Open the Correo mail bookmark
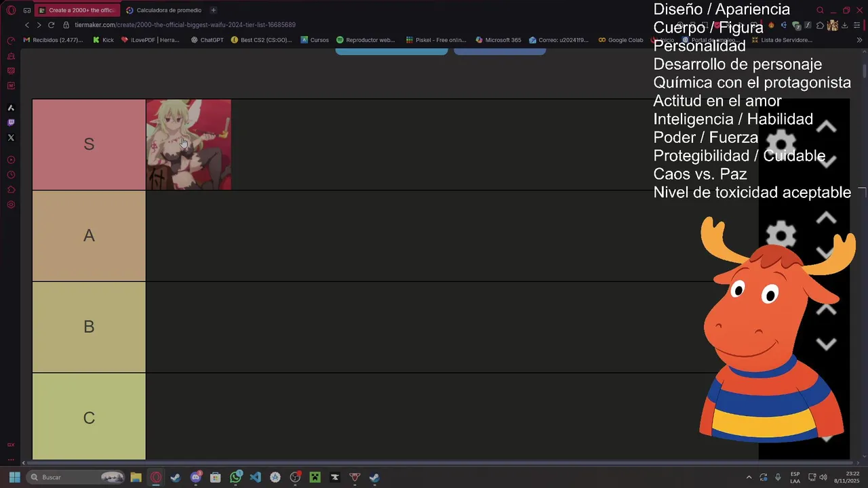 [x=559, y=40]
